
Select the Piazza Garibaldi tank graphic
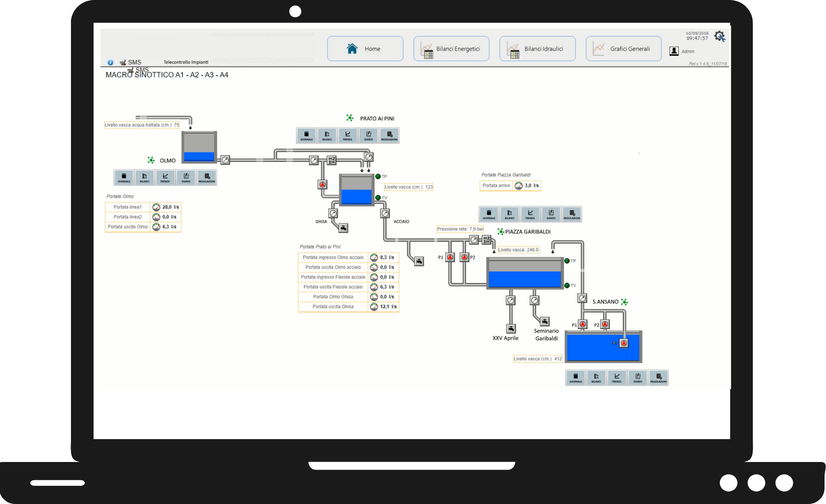pyautogui.click(x=525, y=273)
